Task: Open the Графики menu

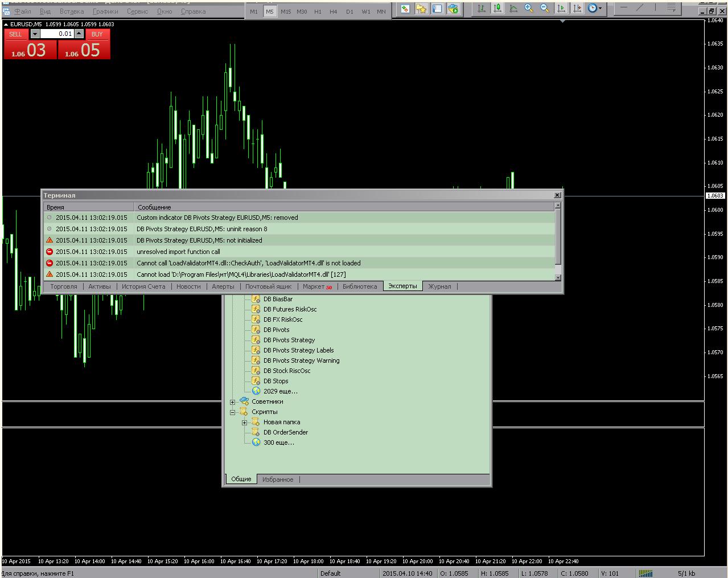Action: pyautogui.click(x=106, y=11)
